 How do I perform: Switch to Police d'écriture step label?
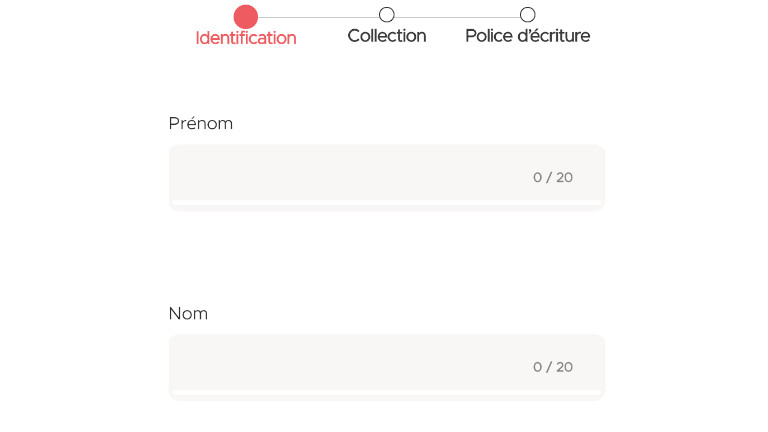(x=528, y=36)
